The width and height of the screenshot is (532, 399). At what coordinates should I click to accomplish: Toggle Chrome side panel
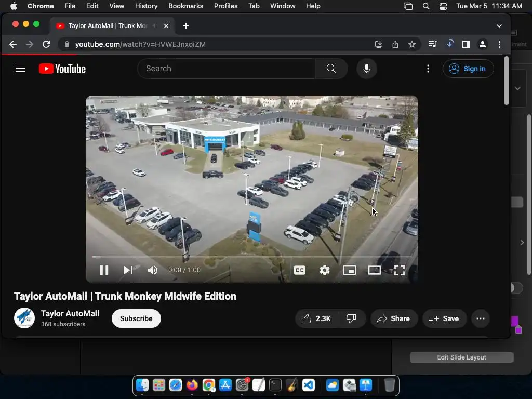(x=466, y=44)
